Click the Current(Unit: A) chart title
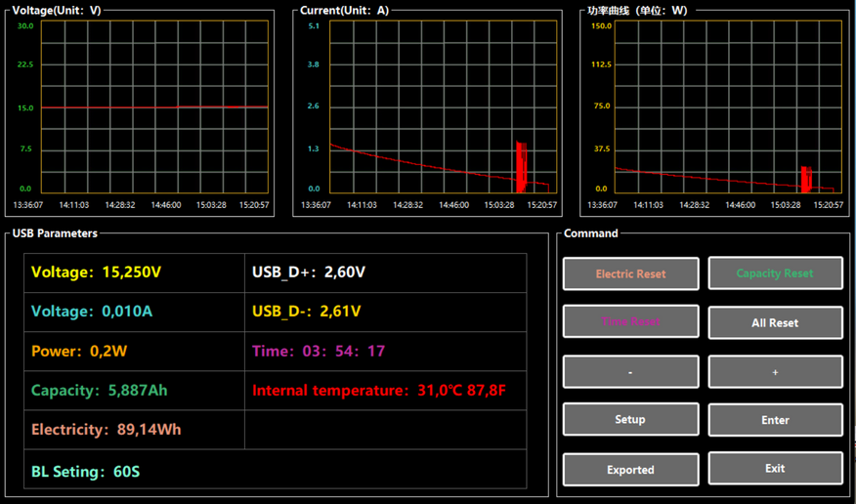 (345, 11)
